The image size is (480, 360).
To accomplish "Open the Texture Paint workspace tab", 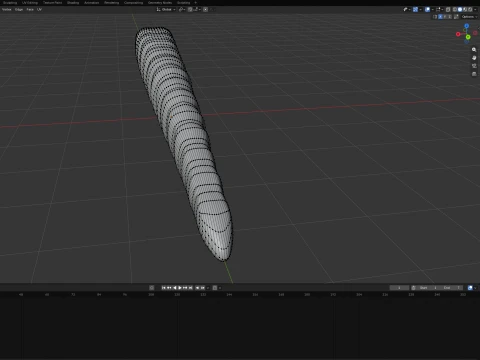I will click(x=52, y=3).
